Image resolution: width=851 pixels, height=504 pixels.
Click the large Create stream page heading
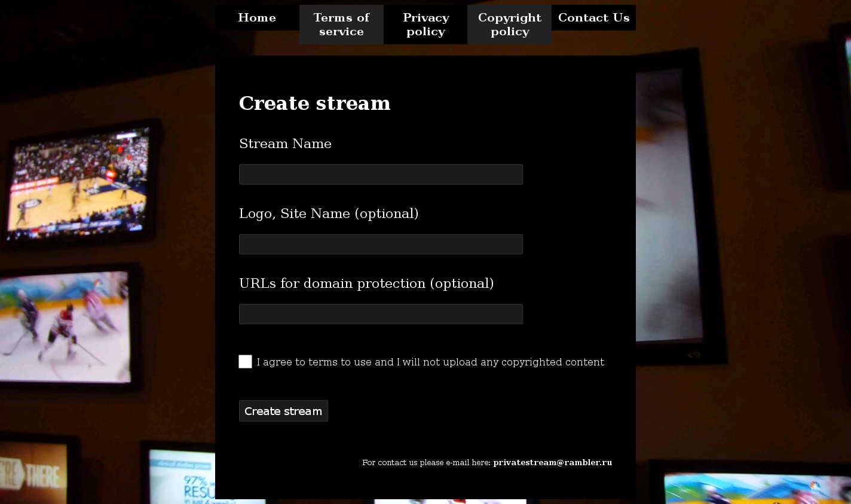click(314, 103)
